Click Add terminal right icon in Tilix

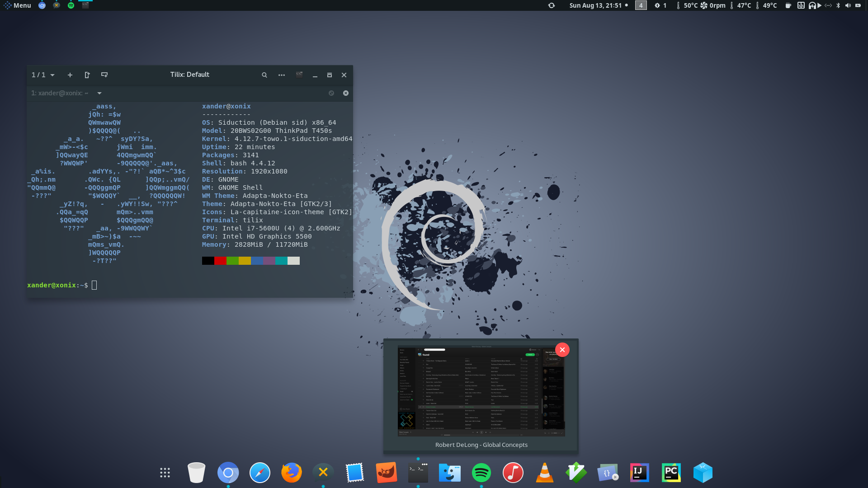[x=87, y=75]
